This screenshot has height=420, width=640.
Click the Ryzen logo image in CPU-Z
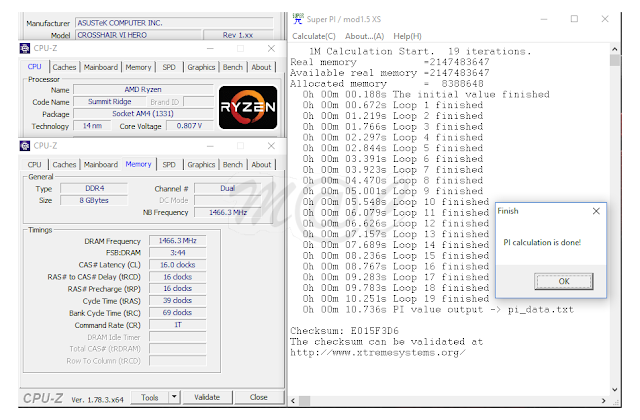click(248, 107)
